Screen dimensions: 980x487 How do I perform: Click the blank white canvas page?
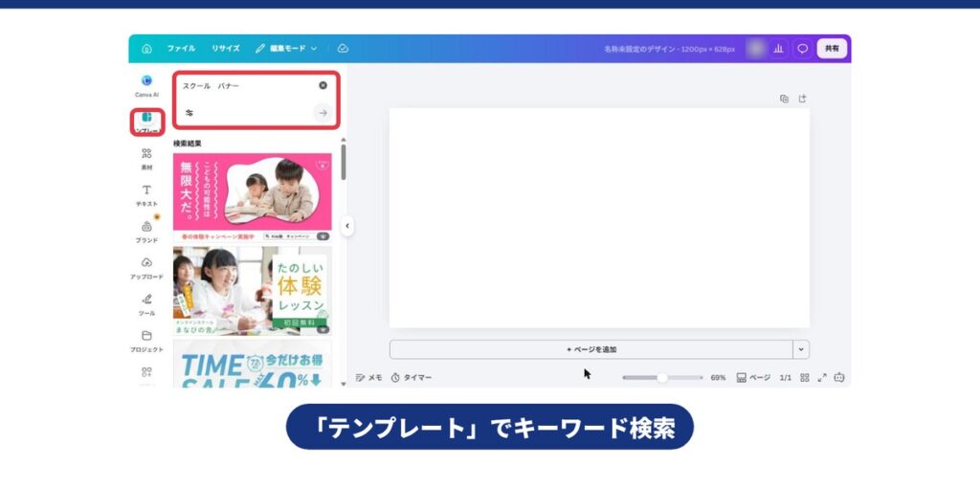point(599,217)
